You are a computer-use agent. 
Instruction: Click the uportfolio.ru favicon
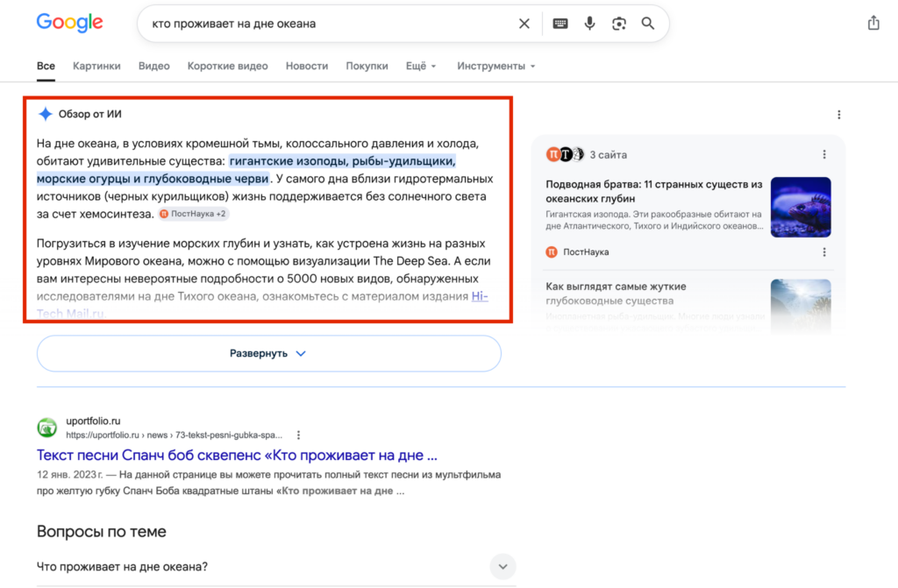(47, 427)
